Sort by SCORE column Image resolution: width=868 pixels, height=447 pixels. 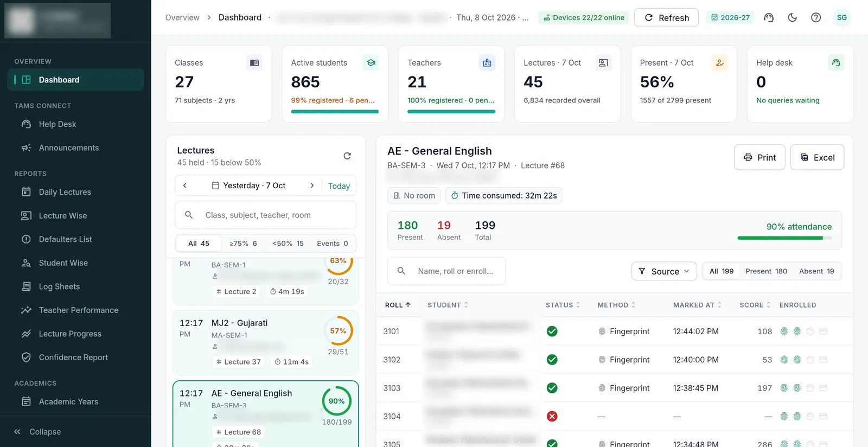tap(755, 305)
